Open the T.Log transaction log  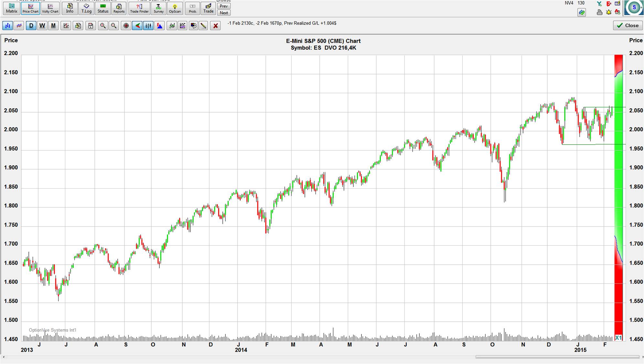[86, 8]
